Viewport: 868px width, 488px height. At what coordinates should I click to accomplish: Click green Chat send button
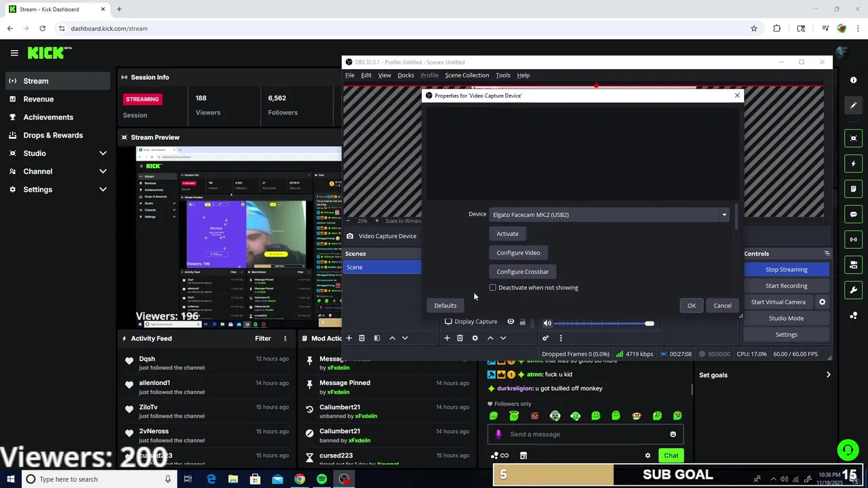point(671,455)
